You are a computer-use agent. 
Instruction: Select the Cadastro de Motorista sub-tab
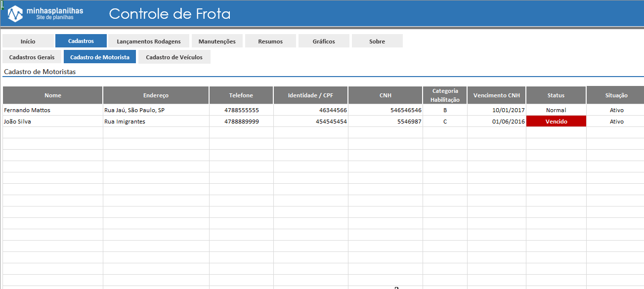click(x=100, y=57)
